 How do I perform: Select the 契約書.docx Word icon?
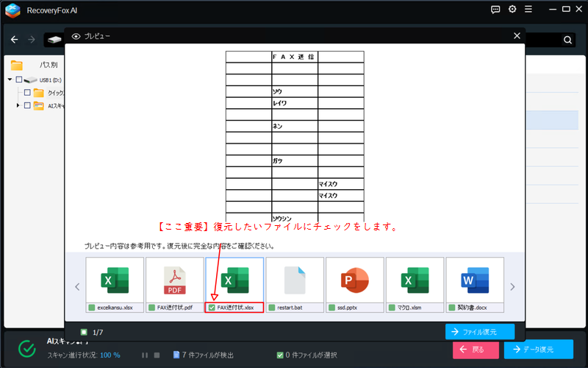coord(475,280)
